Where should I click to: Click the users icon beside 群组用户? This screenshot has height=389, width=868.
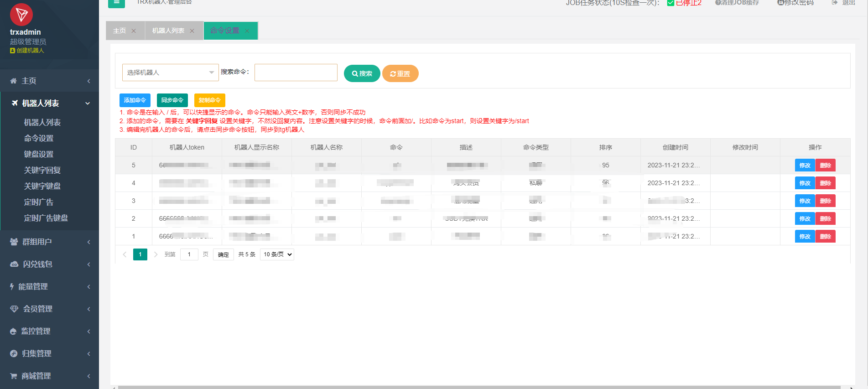coord(14,242)
